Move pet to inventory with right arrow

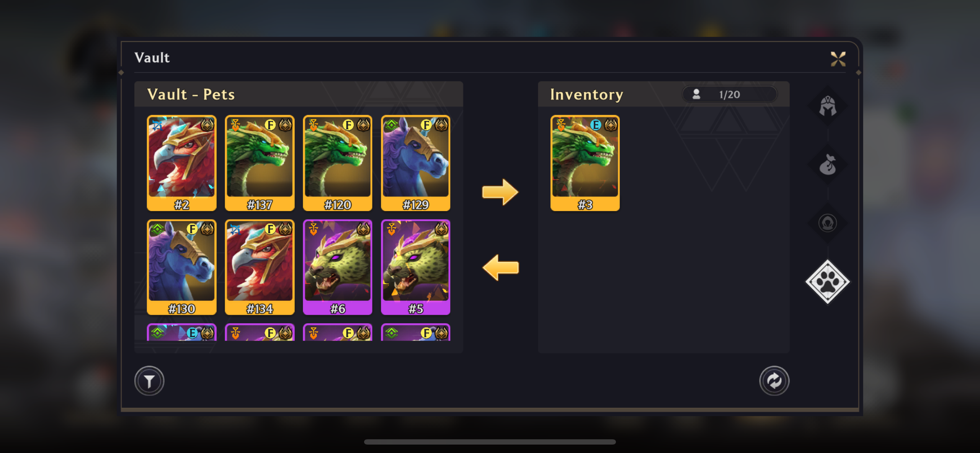tap(500, 192)
